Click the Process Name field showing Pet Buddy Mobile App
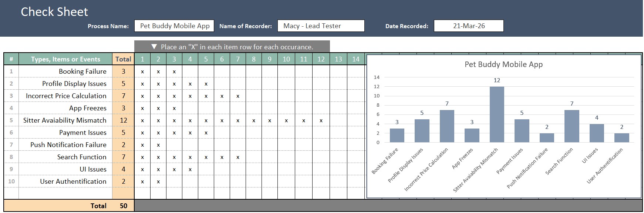Screen dimensions: 644x213 [174, 26]
